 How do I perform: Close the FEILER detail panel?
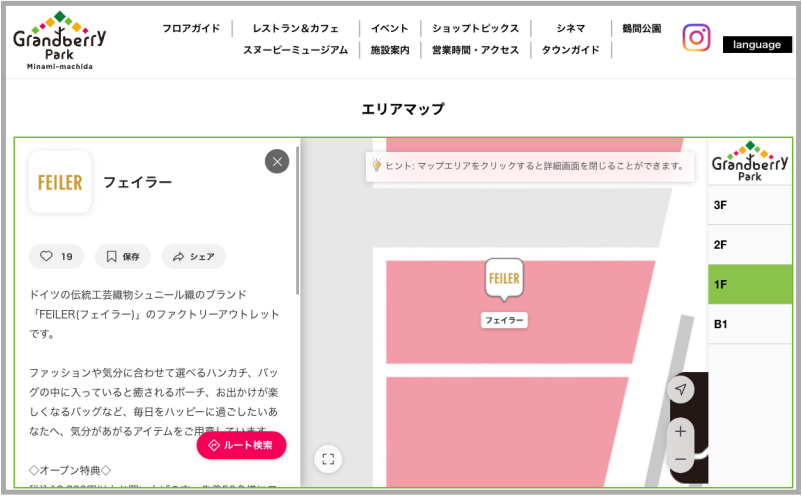tap(277, 161)
